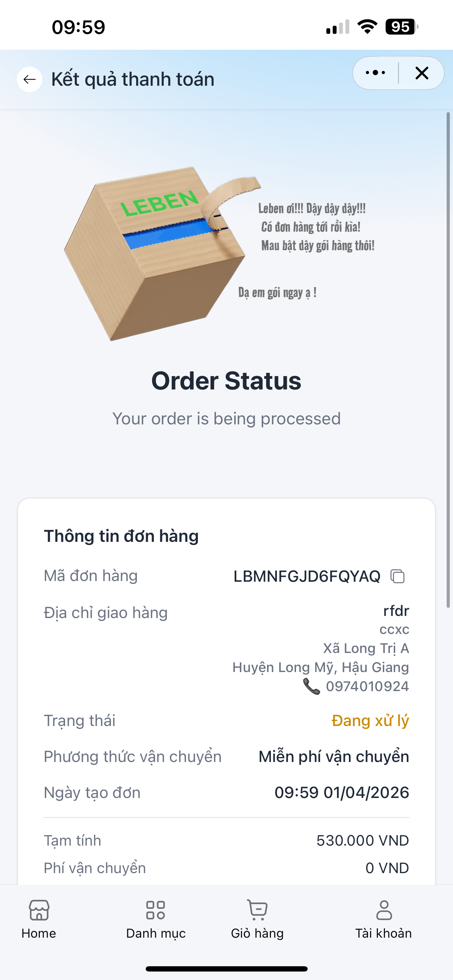Tap the battery indicator showing 95
Screen dimensions: 453x980
401,27
